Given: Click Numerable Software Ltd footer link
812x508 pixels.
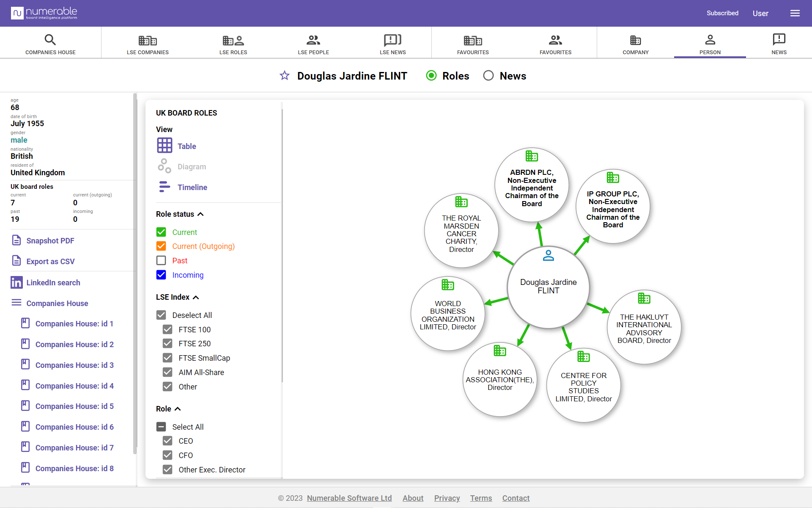Looking at the screenshot, I should (349, 498).
